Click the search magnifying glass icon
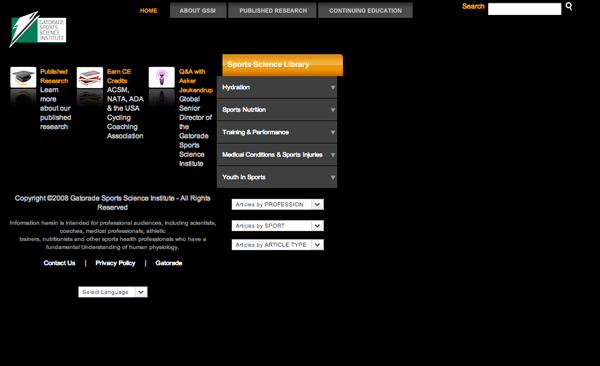Image resolution: width=600 pixels, height=366 pixels. (x=569, y=7)
